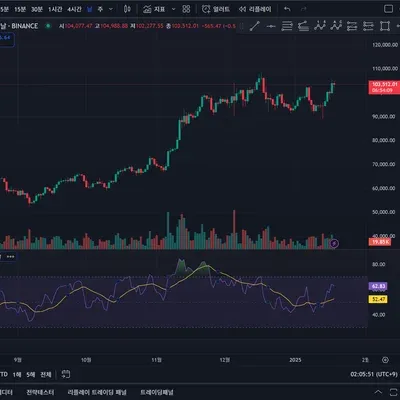Click the 70,000.00 price axis label
Image resolution: width=400 pixels, height=400 pixels.
384,164
